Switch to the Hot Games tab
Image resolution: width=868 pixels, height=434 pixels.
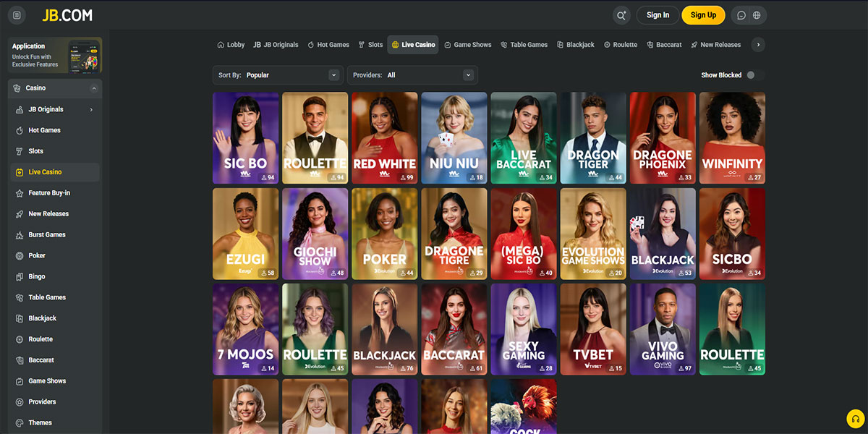click(328, 45)
